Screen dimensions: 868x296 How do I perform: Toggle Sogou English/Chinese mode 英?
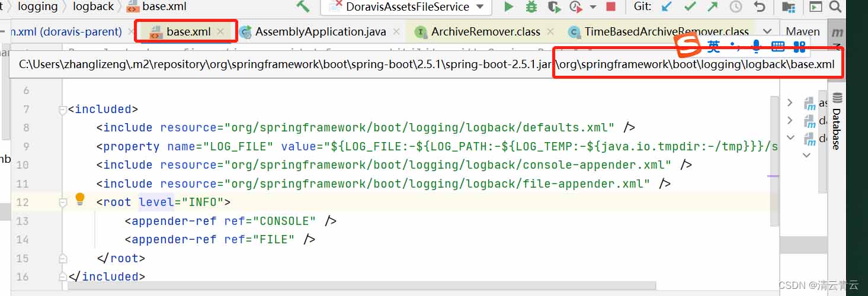(713, 46)
